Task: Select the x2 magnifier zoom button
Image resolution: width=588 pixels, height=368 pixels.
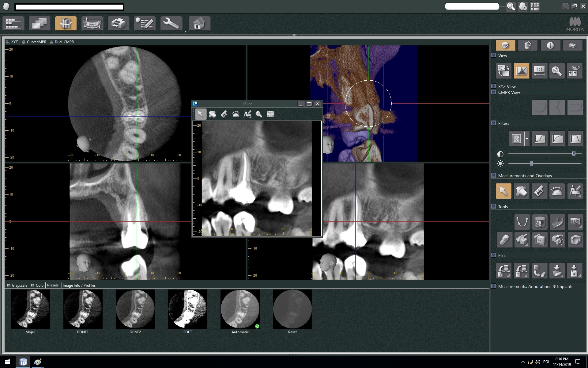Action: 557,71
